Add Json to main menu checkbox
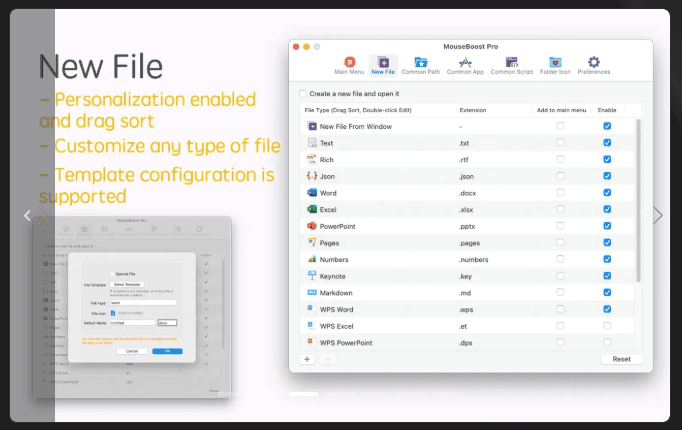Viewport: 682px width, 430px height. tap(560, 176)
